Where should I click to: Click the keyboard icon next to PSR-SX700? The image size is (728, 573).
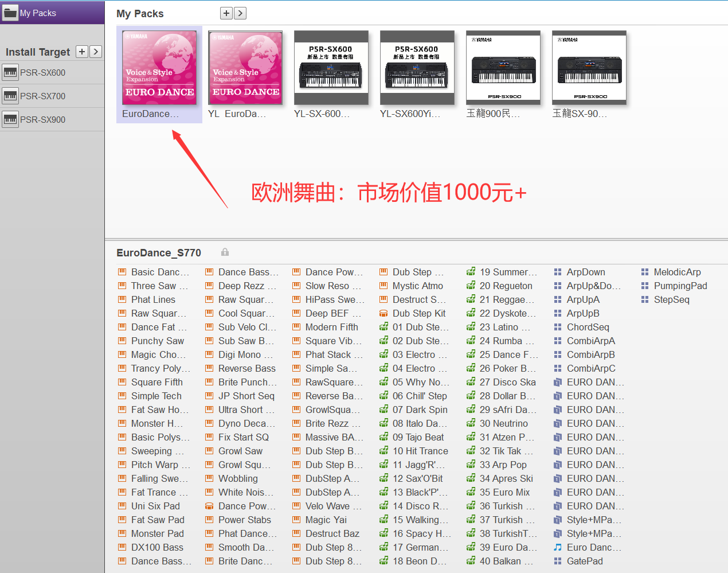click(10, 96)
